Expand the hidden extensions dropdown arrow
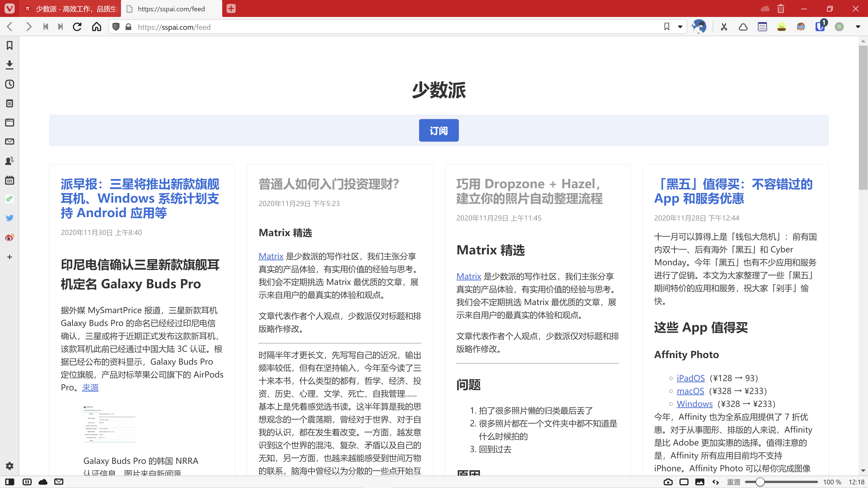The width and height of the screenshot is (868, 488). 858,27
